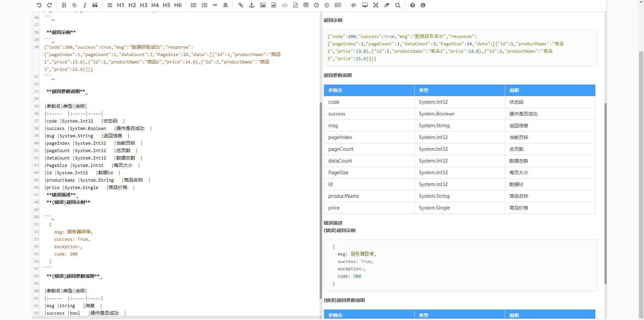Click the '**返回示例**' line in the editor
The image size is (644, 320).
pos(61,32)
